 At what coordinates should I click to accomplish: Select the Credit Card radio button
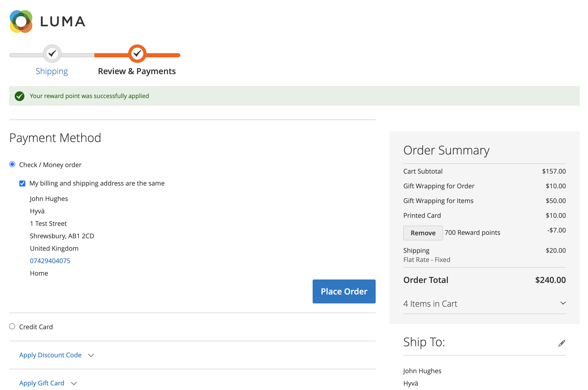[x=12, y=326]
